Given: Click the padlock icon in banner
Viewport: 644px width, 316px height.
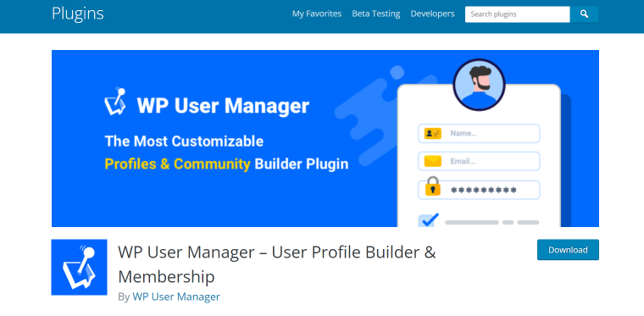Looking at the screenshot, I should pos(432,186).
